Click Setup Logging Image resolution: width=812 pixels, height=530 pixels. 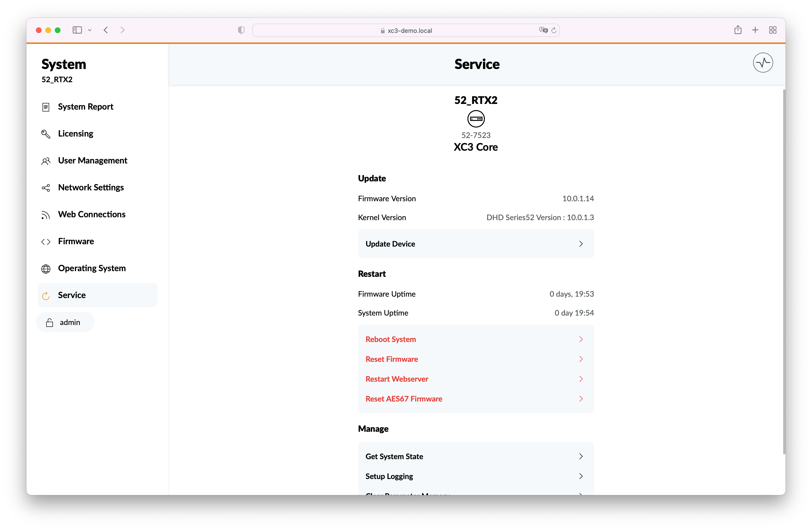[476, 476]
